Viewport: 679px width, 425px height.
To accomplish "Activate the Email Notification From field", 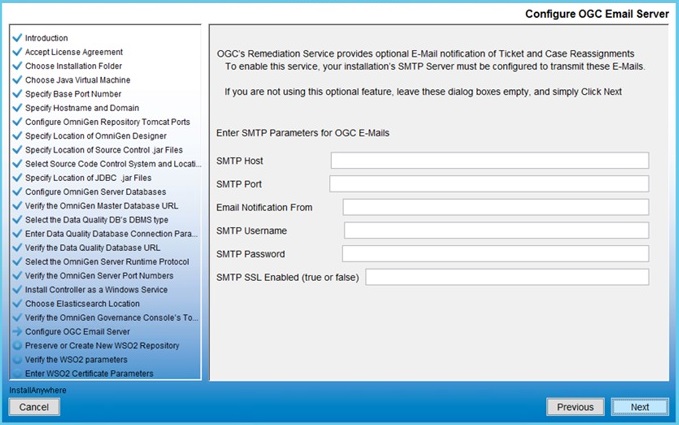I will tap(496, 207).
